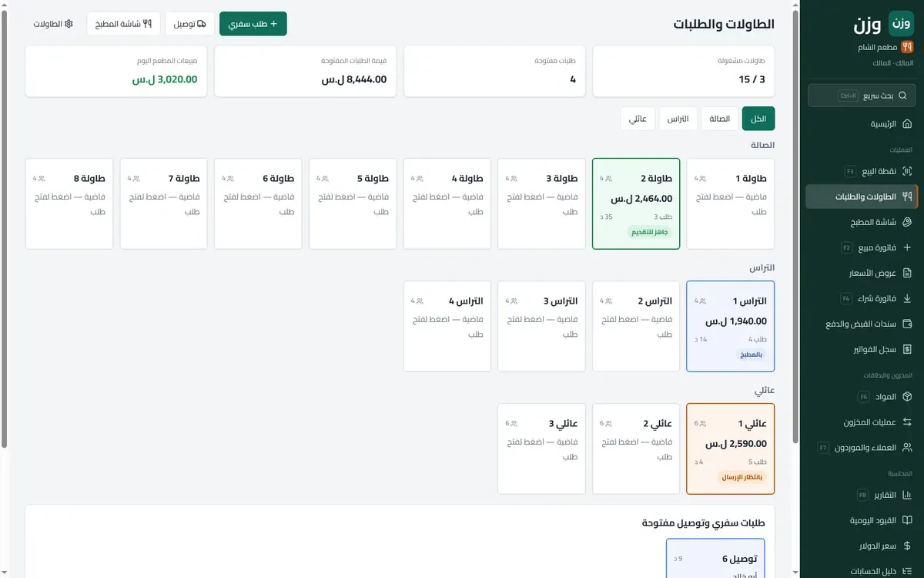Open the empty عائلي 2 card
924x578 pixels.
(x=636, y=449)
